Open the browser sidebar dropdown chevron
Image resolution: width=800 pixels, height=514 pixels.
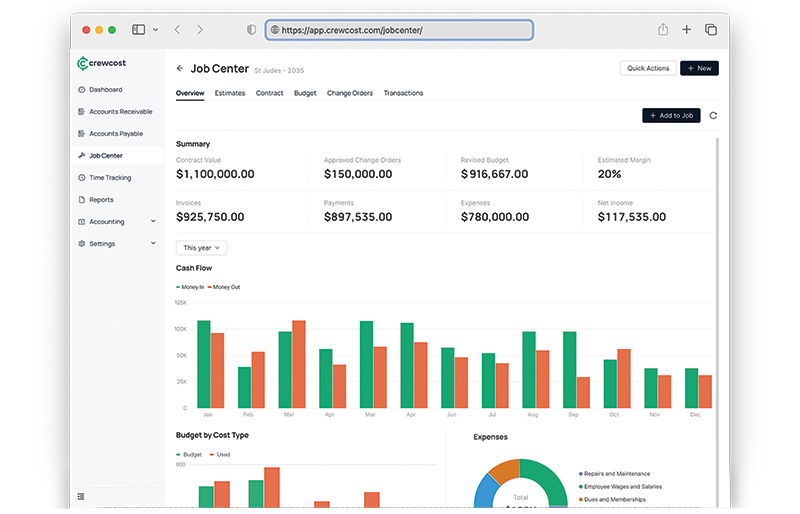[156, 30]
